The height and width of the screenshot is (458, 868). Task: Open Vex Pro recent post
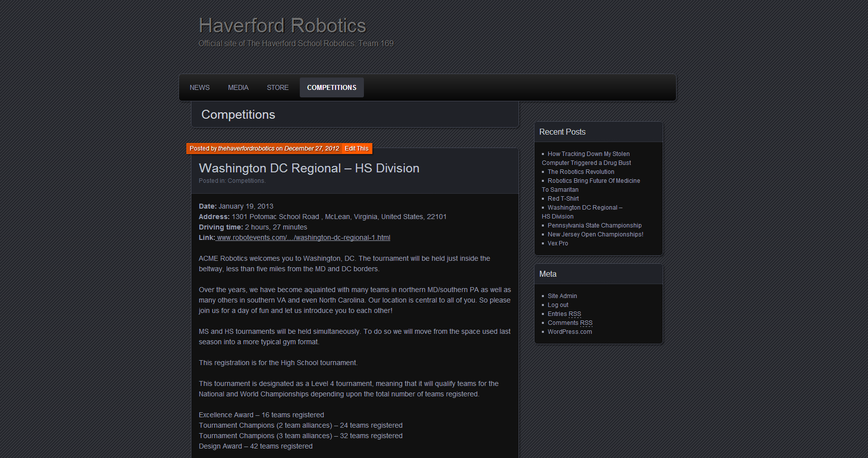point(558,243)
